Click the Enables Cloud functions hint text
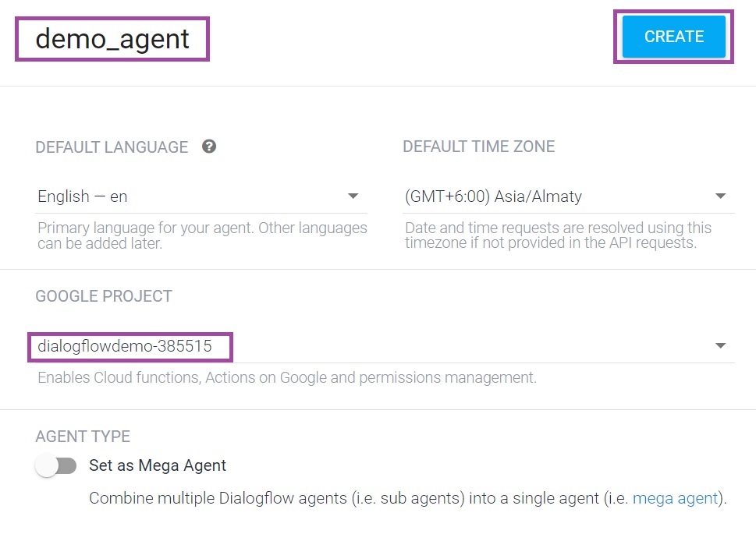This screenshot has height=534, width=756. (x=287, y=378)
